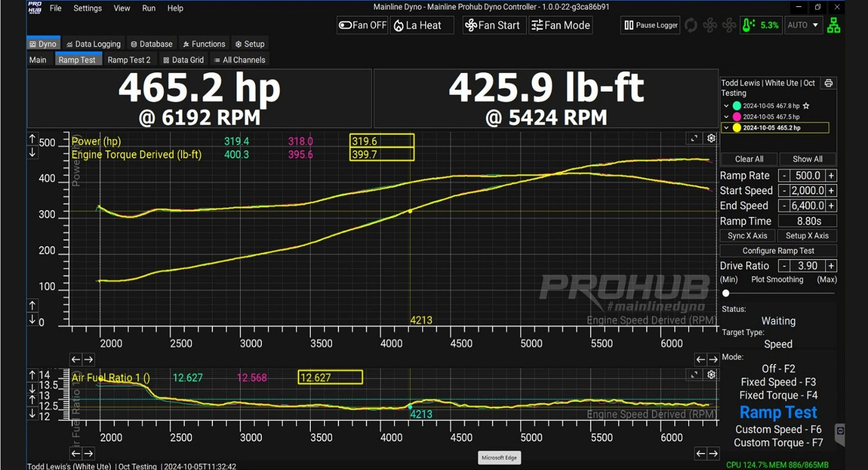This screenshot has height=470, width=868.
Task: Toggle the Pause Logger button
Action: coord(650,25)
